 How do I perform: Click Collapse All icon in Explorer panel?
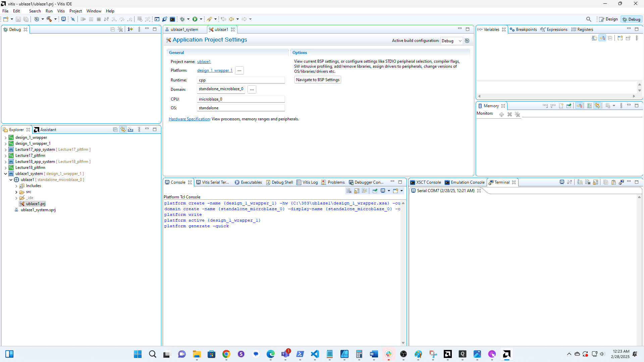click(115, 130)
